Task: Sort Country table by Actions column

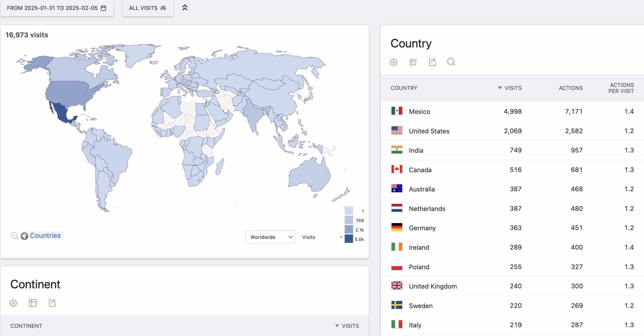Action: tap(571, 88)
